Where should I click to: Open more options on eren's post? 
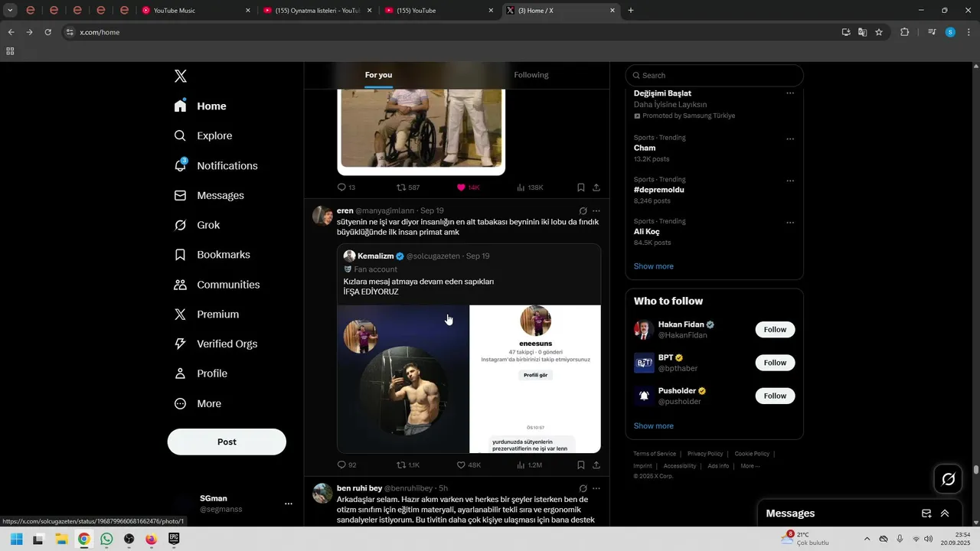(596, 210)
